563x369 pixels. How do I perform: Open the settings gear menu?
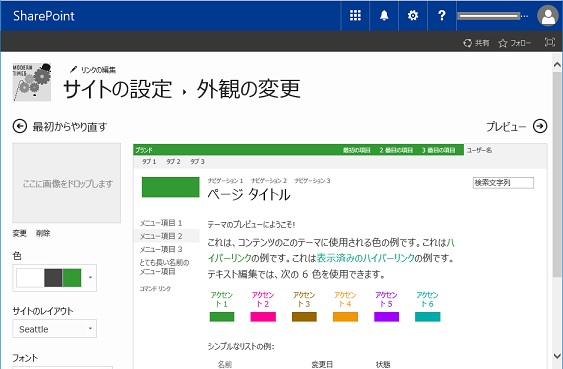(413, 16)
